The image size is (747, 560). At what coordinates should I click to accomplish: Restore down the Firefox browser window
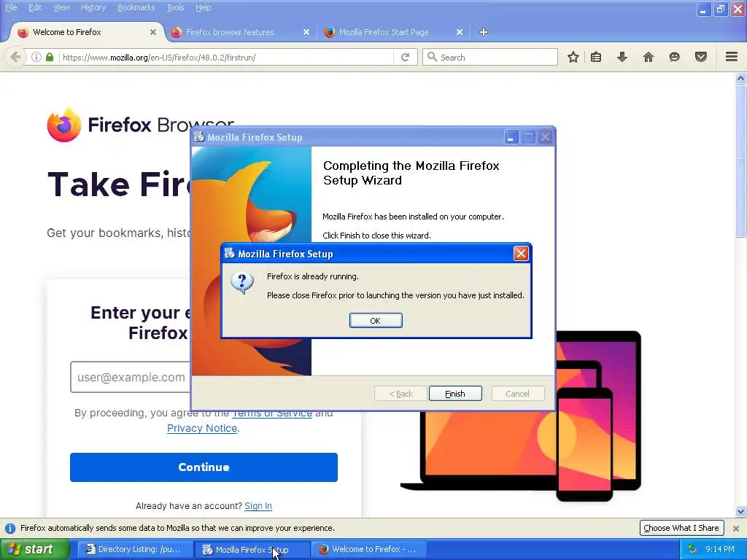tap(721, 9)
